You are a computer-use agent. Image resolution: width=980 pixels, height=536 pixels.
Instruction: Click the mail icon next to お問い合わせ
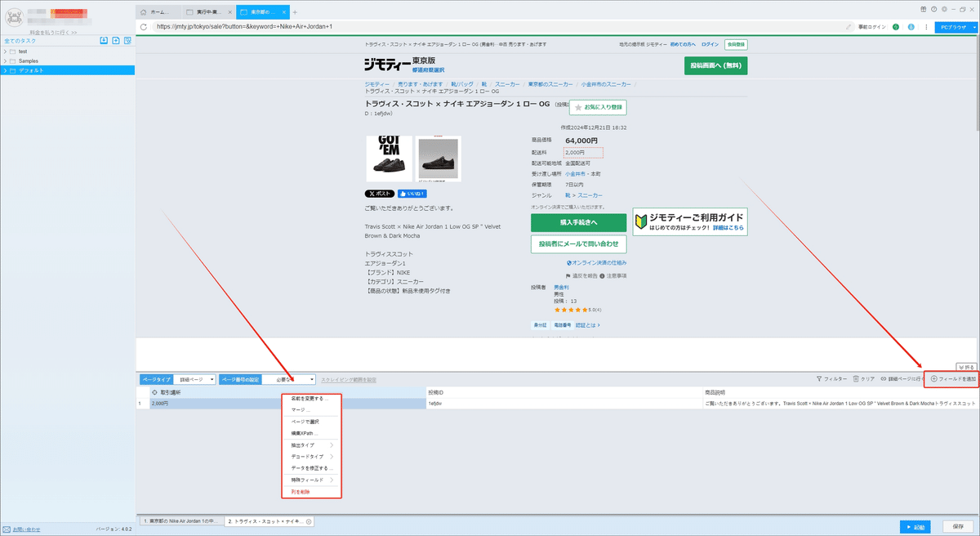coord(7,529)
